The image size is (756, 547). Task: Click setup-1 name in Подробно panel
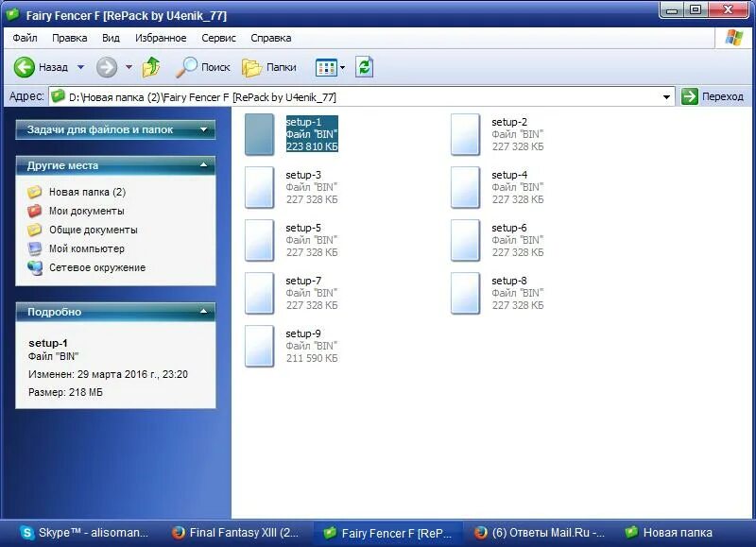pyautogui.click(x=48, y=343)
